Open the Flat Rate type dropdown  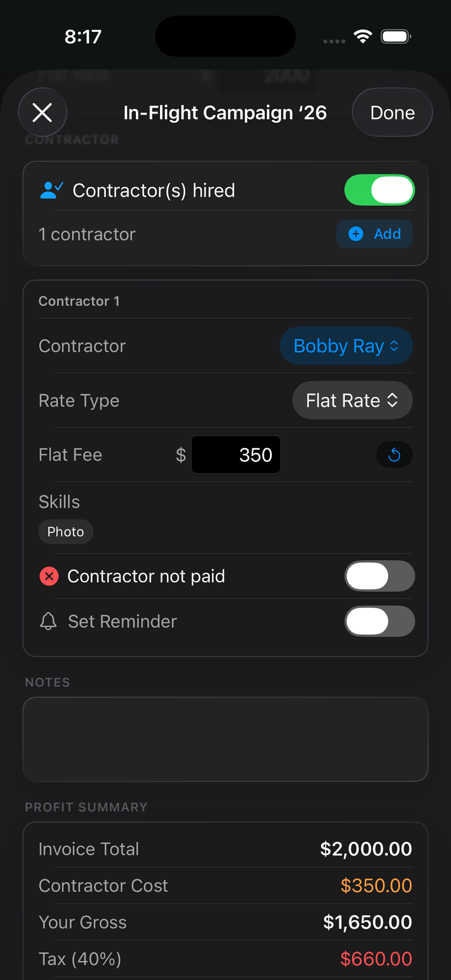352,400
